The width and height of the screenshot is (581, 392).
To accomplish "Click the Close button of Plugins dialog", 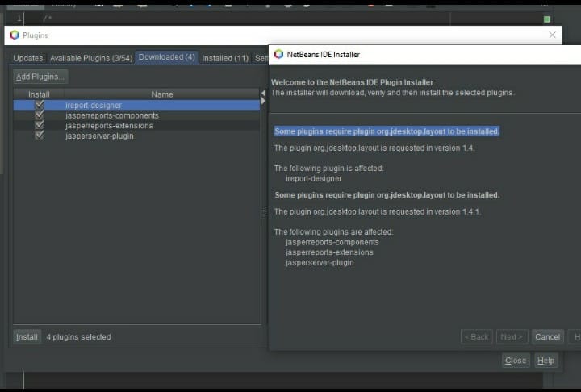I will 516,361.
